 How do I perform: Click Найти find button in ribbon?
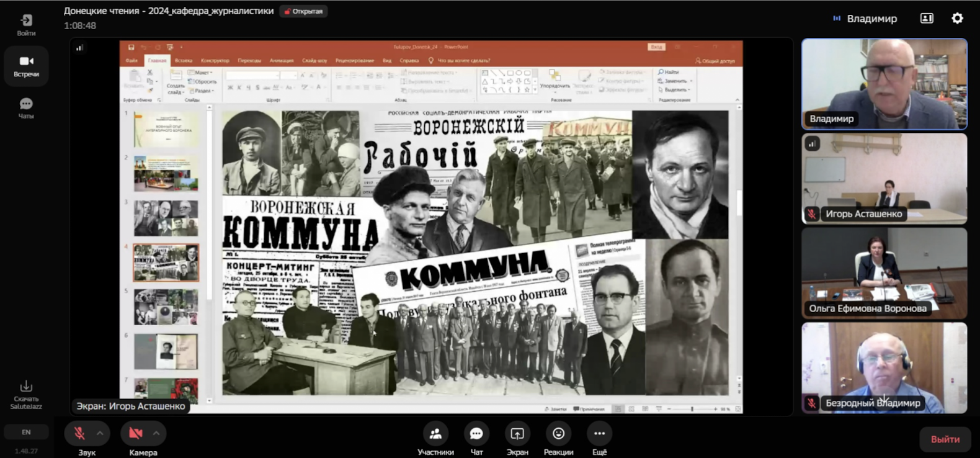[669, 72]
